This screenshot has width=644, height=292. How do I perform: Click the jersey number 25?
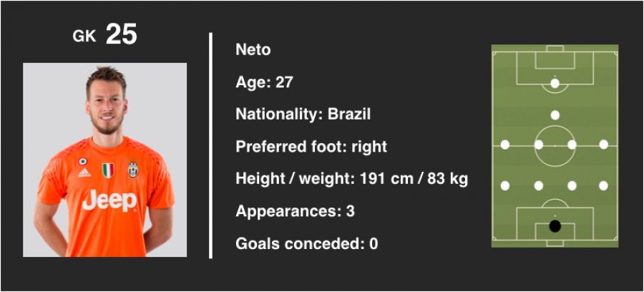click(121, 34)
